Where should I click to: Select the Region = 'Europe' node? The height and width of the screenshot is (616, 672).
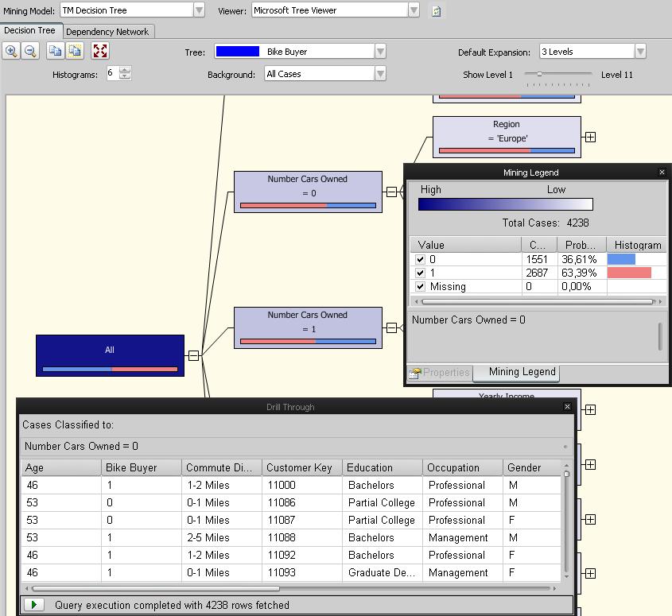507,137
